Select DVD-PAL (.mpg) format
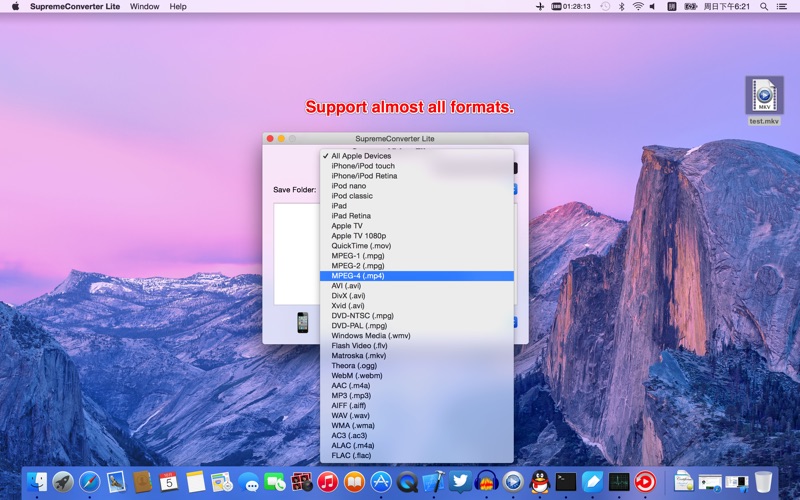800x500 pixels. click(x=416, y=326)
